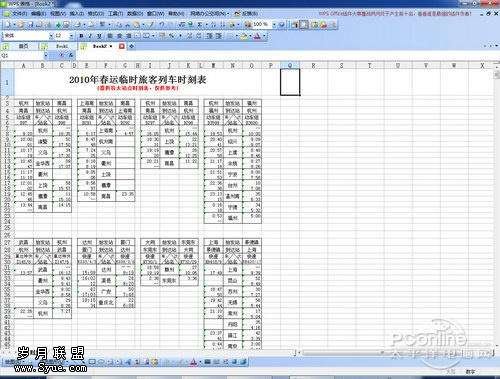Click the timetable title 2010年春运临时旅客列车时刻表
This screenshot has width=500, height=379.
click(138, 79)
